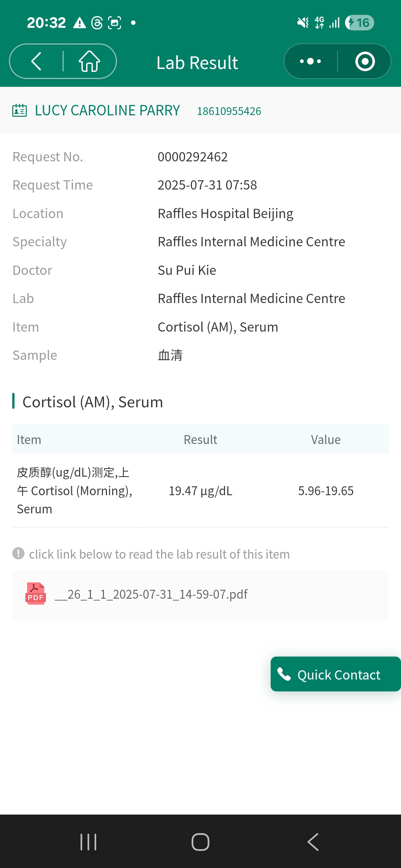Tap the Result column header
The height and width of the screenshot is (868, 401).
[200, 440]
